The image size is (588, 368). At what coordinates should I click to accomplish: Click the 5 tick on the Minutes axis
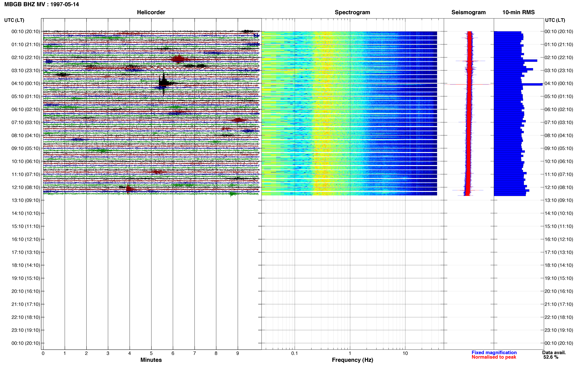[x=151, y=353]
